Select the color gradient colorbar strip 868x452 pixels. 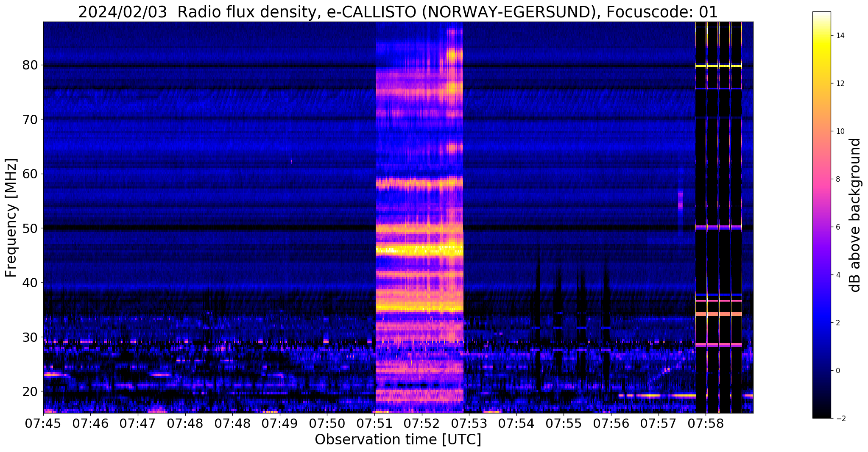pyautogui.click(x=821, y=215)
